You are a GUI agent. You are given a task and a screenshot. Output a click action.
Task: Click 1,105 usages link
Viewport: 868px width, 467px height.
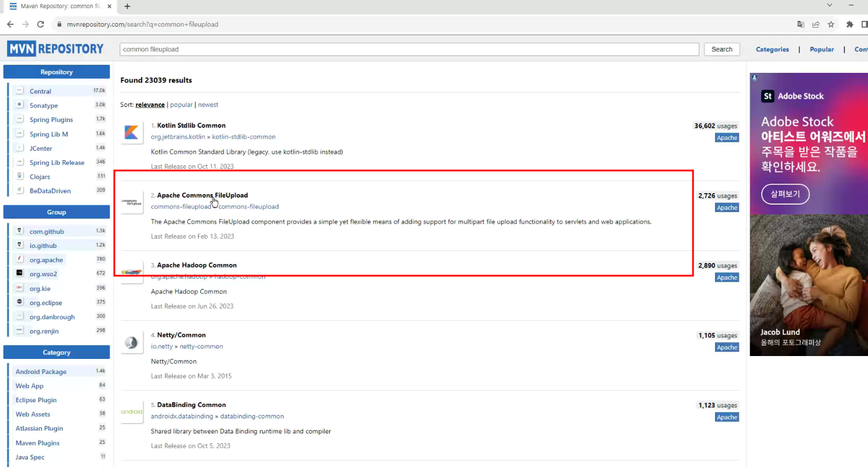pyautogui.click(x=718, y=336)
